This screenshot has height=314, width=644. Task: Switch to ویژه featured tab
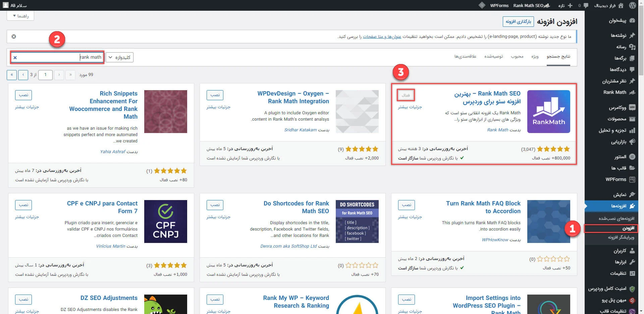[535, 56]
